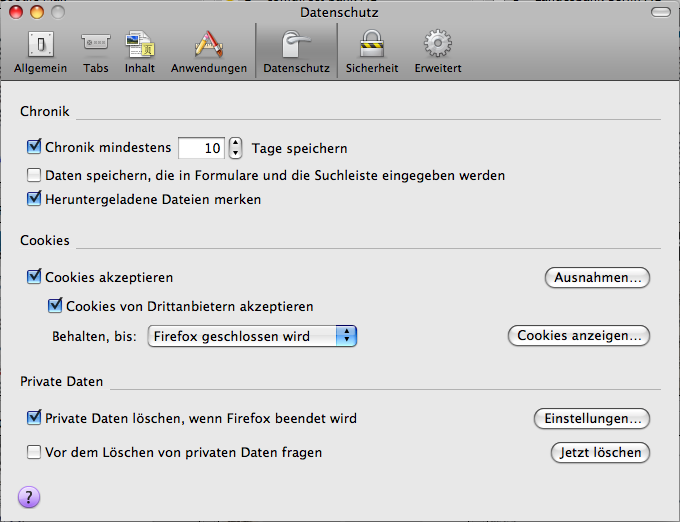Viewport: 680px width, 522px height.
Task: Toggle Cookies von Drittanbietern akzeptieren
Action: (55, 306)
